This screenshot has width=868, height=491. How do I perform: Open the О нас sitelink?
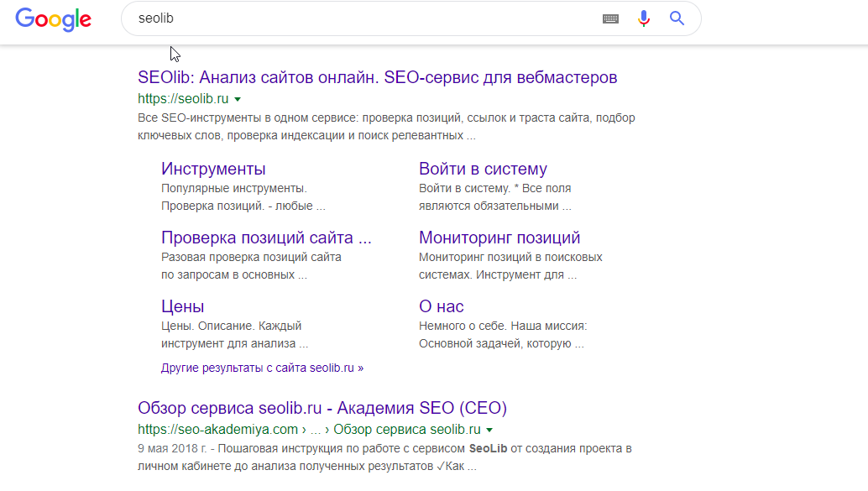442,306
